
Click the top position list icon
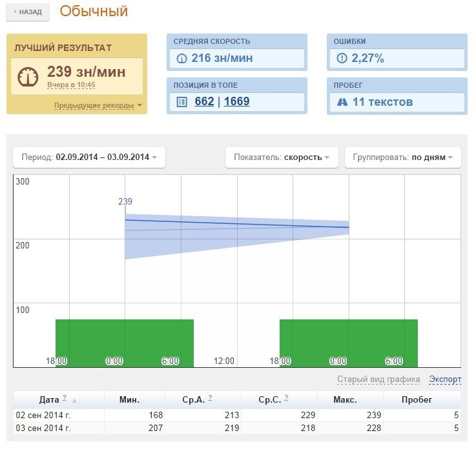tap(181, 102)
